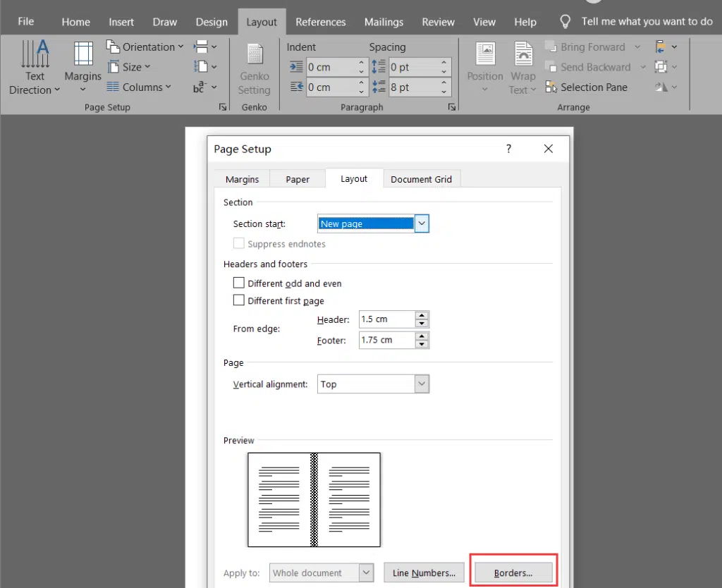
Task: Increase the Header from edge value
Action: click(x=422, y=315)
